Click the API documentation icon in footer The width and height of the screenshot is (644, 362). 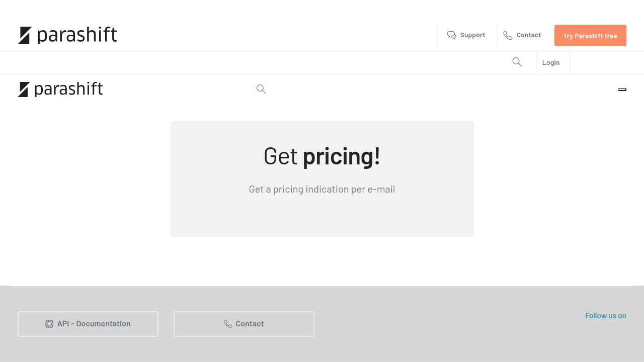[x=49, y=324]
